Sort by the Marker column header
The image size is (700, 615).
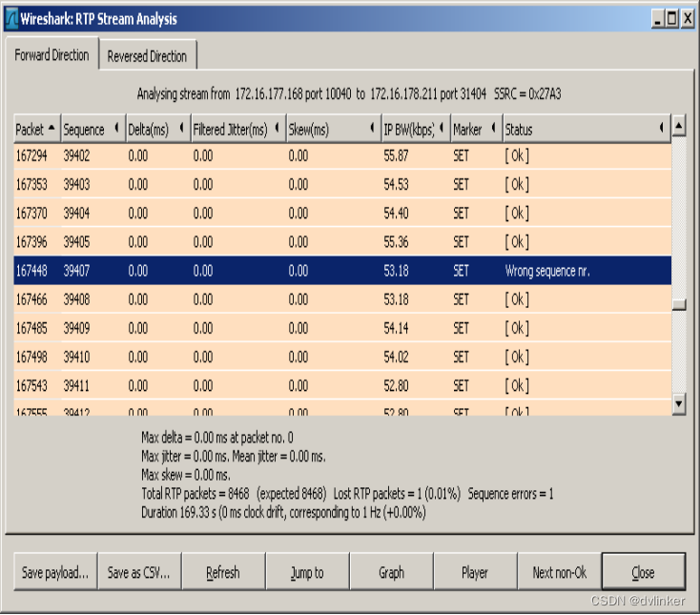476,130
